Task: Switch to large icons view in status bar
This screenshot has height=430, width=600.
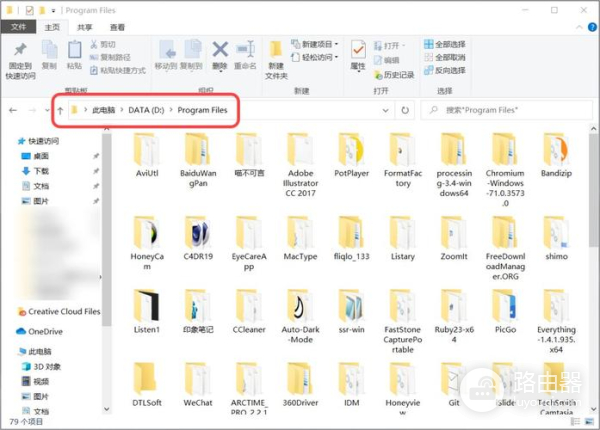Action: point(590,422)
